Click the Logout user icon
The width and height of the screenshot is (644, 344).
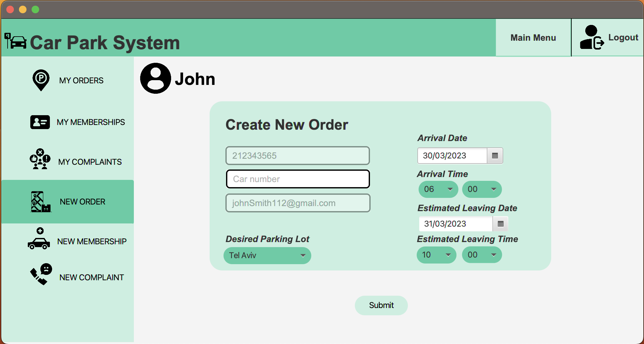point(591,38)
